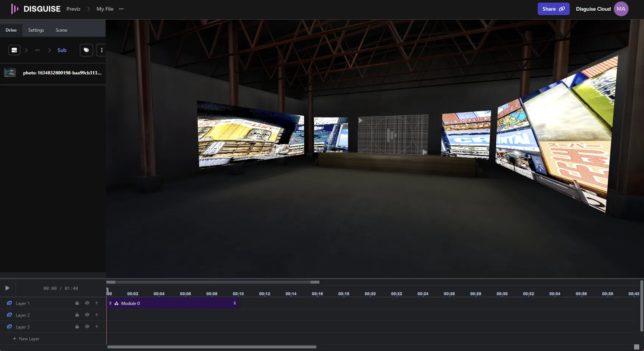Add a track with New Layer

[26, 339]
